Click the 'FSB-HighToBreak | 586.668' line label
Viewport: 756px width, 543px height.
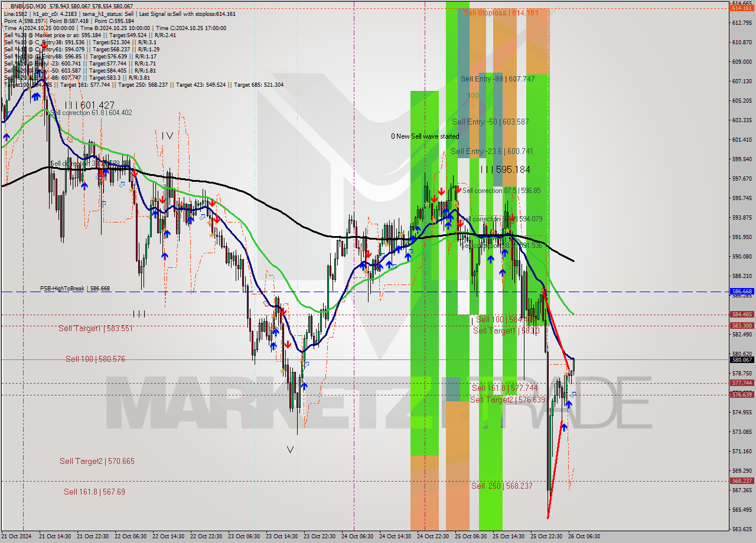[75, 289]
